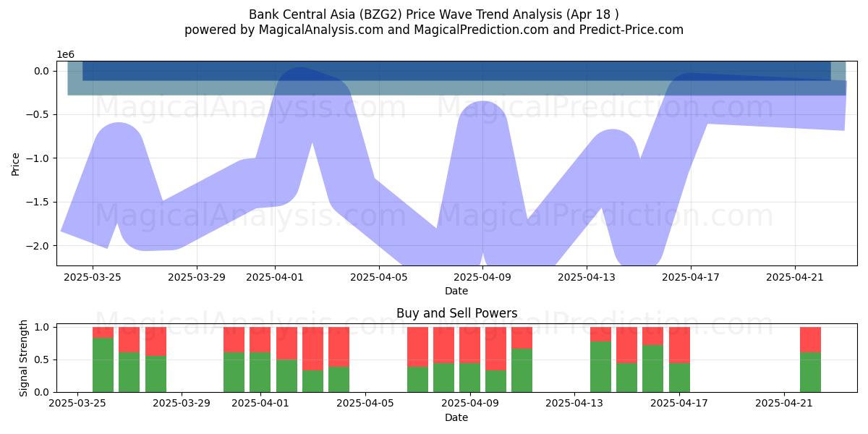Click green segment of the last isolated bar
The image size is (868, 434).
click(810, 372)
